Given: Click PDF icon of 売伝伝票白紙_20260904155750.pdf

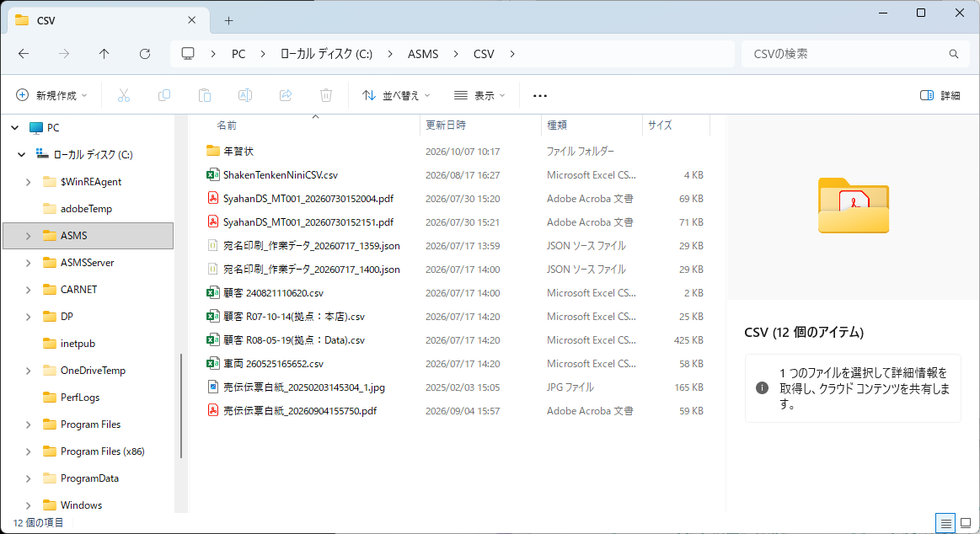Looking at the screenshot, I should tap(212, 411).
